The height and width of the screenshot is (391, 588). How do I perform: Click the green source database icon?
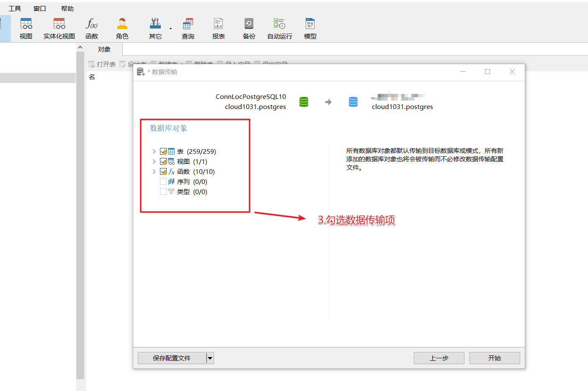point(304,102)
